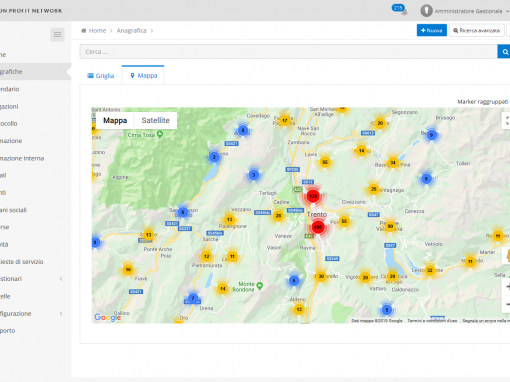Viewport: 510px width, 382px height.
Task: Switch to the Griglia tab
Action: pos(101,76)
